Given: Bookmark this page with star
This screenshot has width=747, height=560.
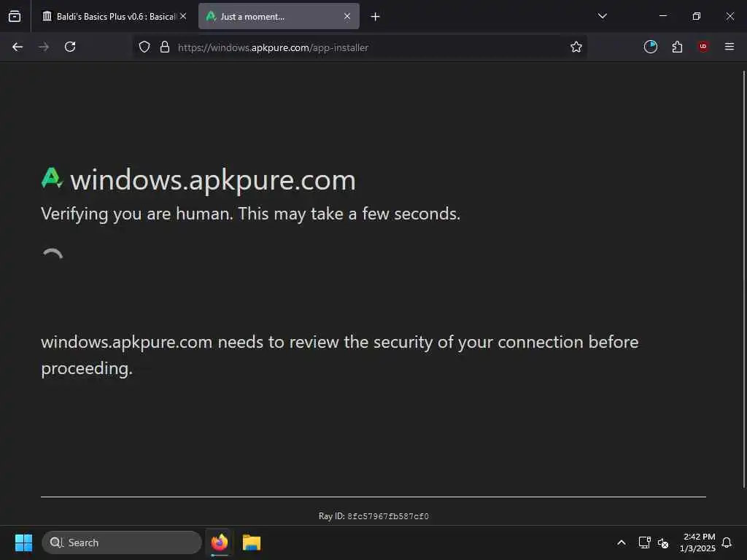Looking at the screenshot, I should [x=576, y=47].
